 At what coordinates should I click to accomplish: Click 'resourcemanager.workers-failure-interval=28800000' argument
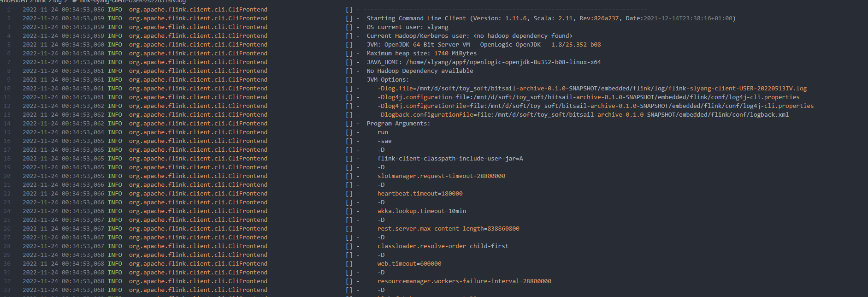tap(464, 281)
